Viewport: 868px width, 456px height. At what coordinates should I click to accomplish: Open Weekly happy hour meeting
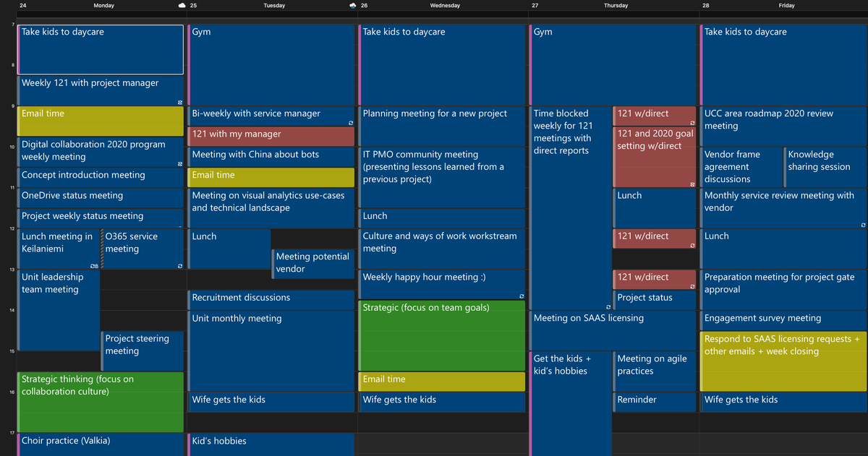(x=442, y=285)
